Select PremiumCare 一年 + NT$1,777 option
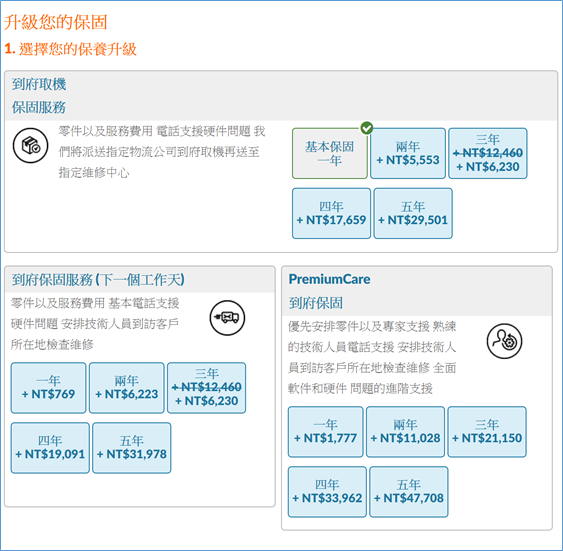Viewport: 563px width, 551px height. coord(326,431)
